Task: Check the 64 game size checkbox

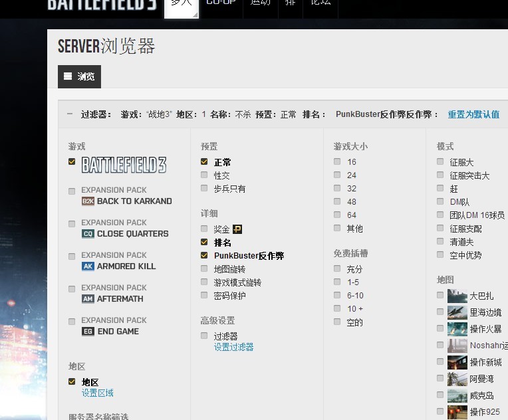Action: [x=337, y=215]
